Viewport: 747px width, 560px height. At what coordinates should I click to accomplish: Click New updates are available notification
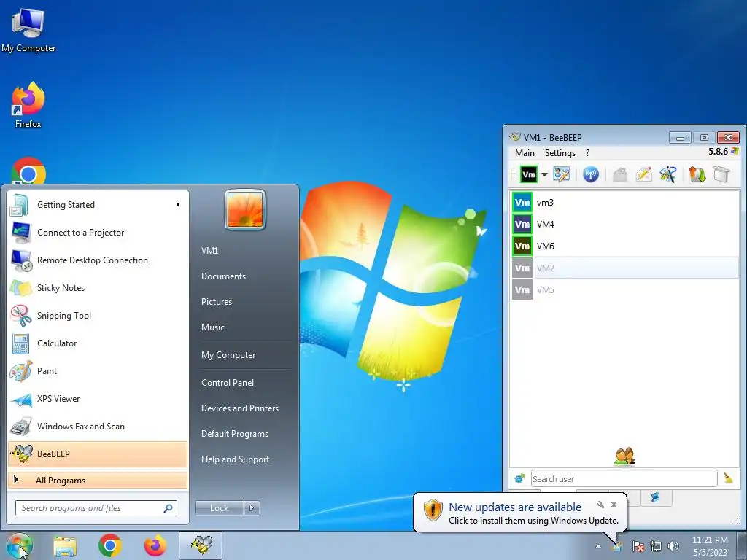tap(515, 507)
